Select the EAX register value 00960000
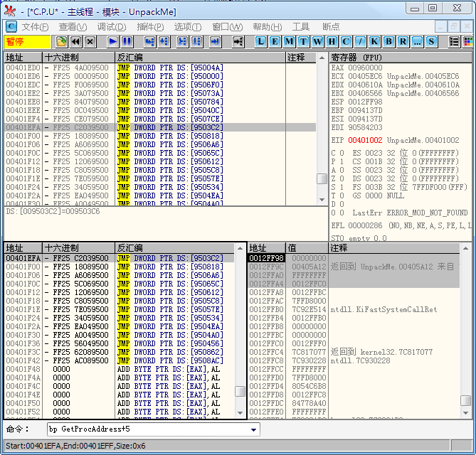Screen dimensions: 476x455 [365, 68]
